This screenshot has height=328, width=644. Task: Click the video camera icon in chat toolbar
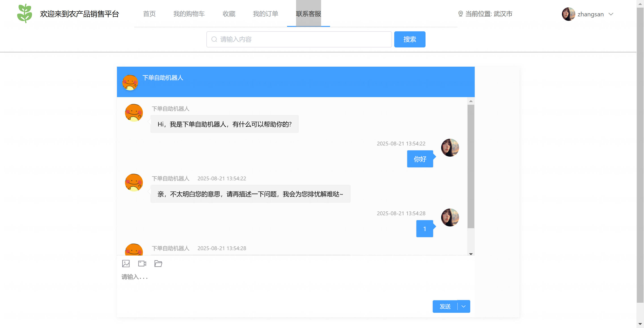click(x=142, y=263)
